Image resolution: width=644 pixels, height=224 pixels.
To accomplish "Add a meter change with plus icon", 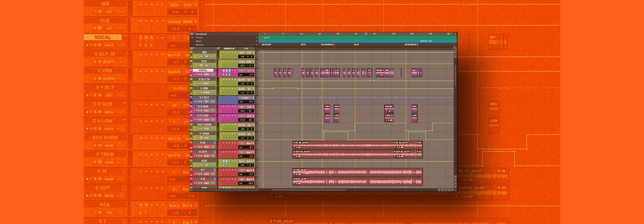I will (x=257, y=41).
